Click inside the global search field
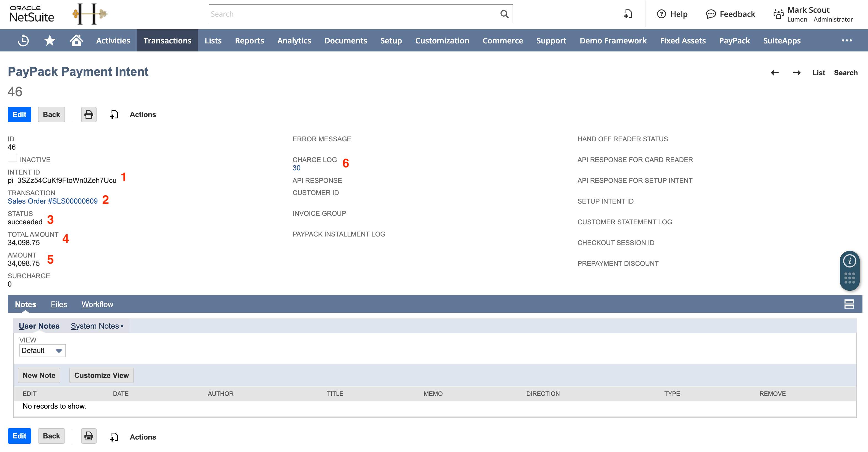 (337, 14)
